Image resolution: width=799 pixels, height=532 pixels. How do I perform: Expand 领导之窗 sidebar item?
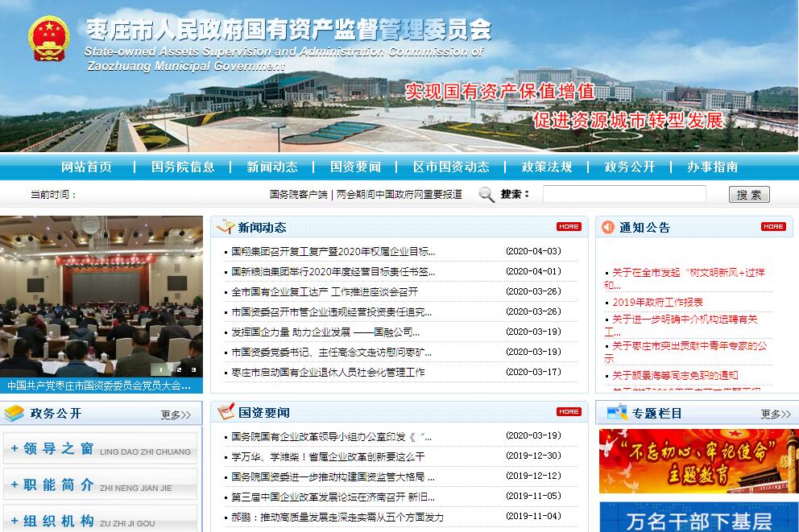point(100,449)
